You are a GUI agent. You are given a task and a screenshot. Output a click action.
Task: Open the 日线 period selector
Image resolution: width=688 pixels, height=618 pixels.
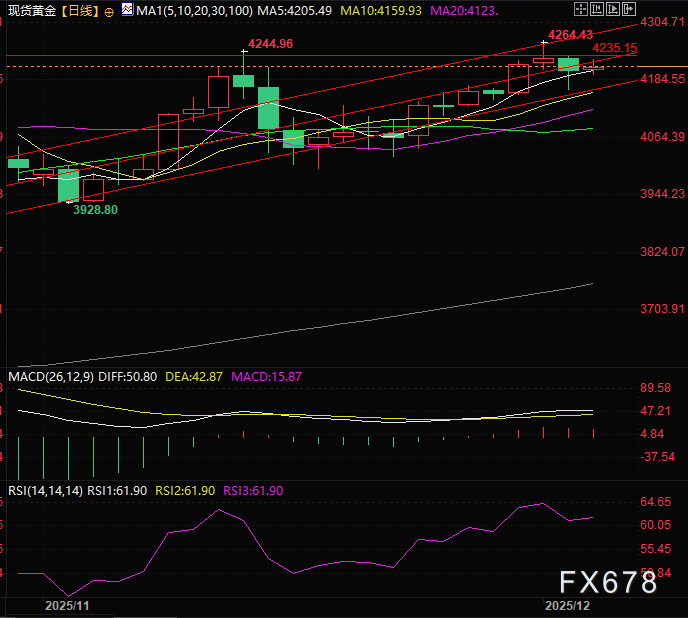coord(80,9)
